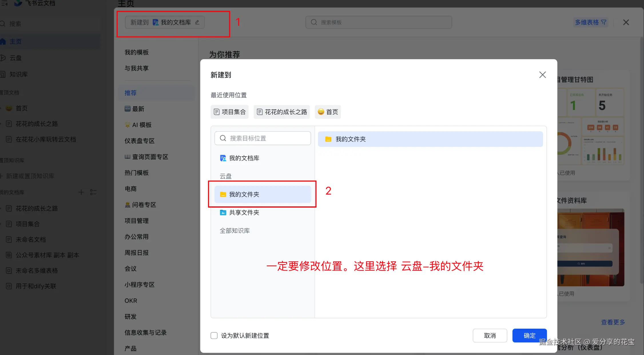Expand 首页 pinned document in sidebar
This screenshot has height=355, width=644.
pos(1,108)
